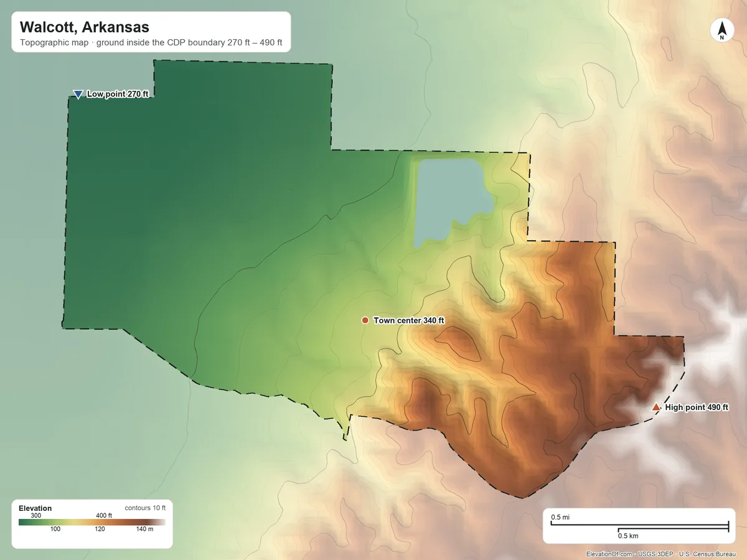
Task: Click the red town center dot marker
Action: pyautogui.click(x=365, y=320)
